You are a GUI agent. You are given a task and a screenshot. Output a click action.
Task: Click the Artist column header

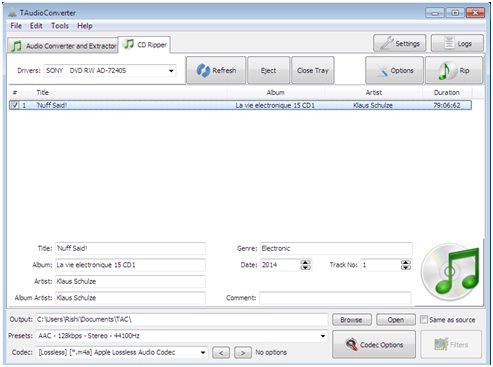(373, 92)
